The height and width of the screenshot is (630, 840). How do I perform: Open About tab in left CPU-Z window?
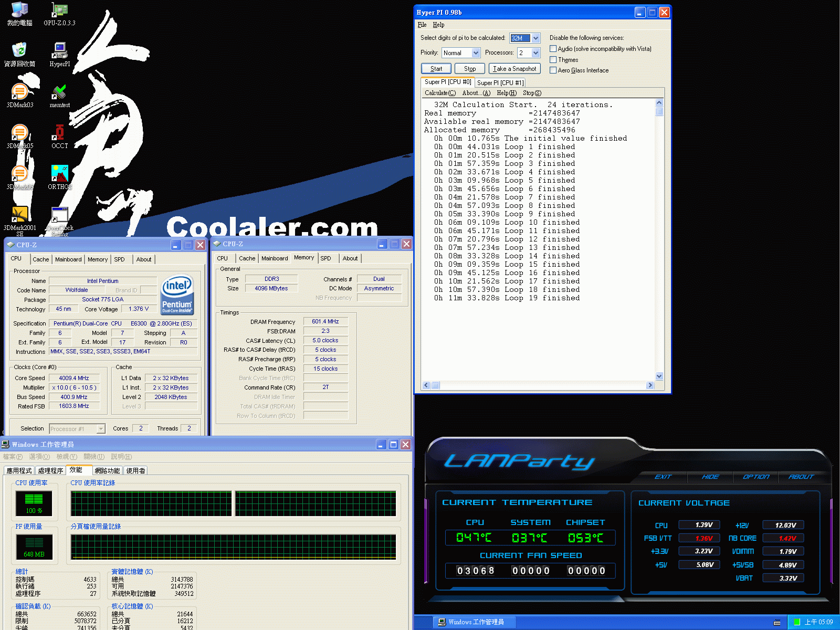pyautogui.click(x=144, y=259)
